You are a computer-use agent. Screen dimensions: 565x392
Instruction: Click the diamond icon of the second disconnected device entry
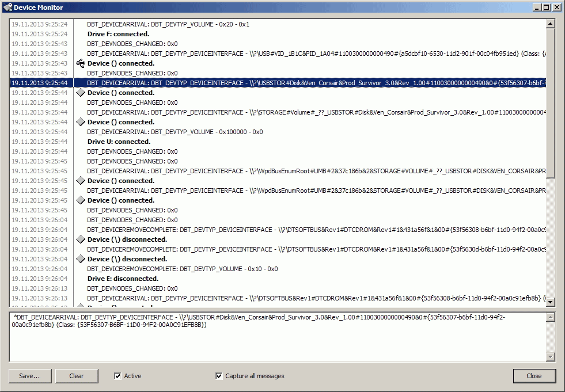coord(81,259)
